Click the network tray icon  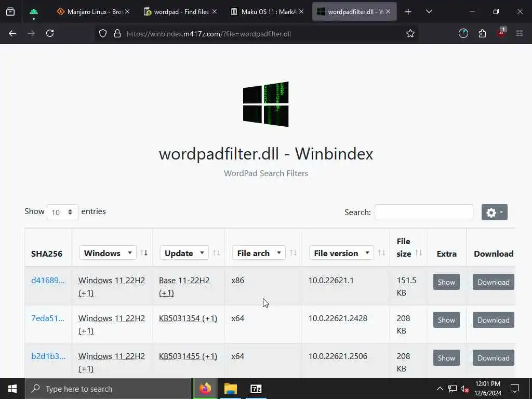coord(453,389)
